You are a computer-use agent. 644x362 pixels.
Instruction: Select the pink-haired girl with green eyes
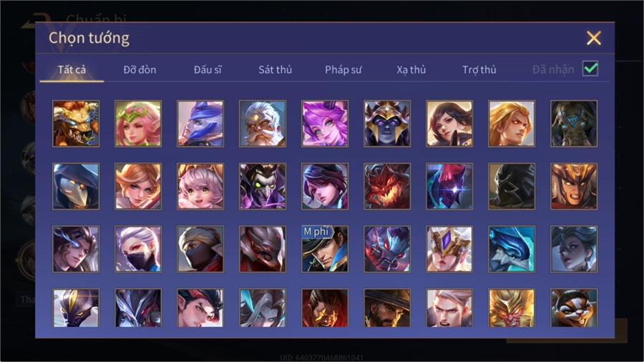pos(200,186)
